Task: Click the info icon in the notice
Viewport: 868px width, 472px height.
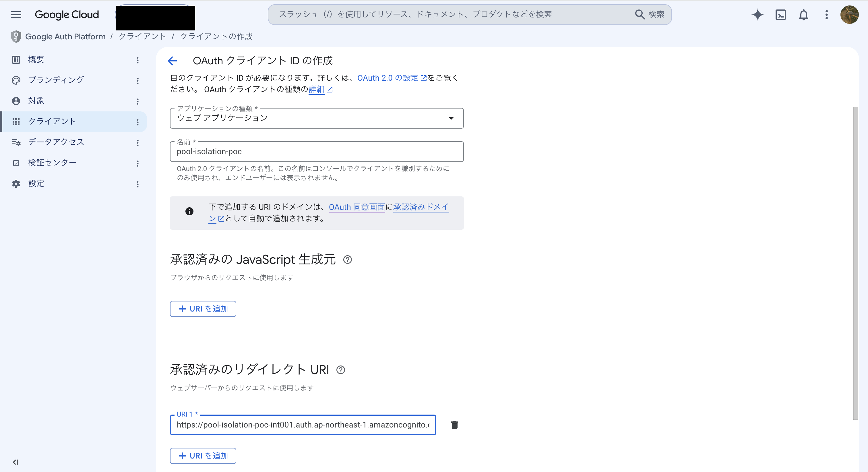Action: [x=189, y=211]
